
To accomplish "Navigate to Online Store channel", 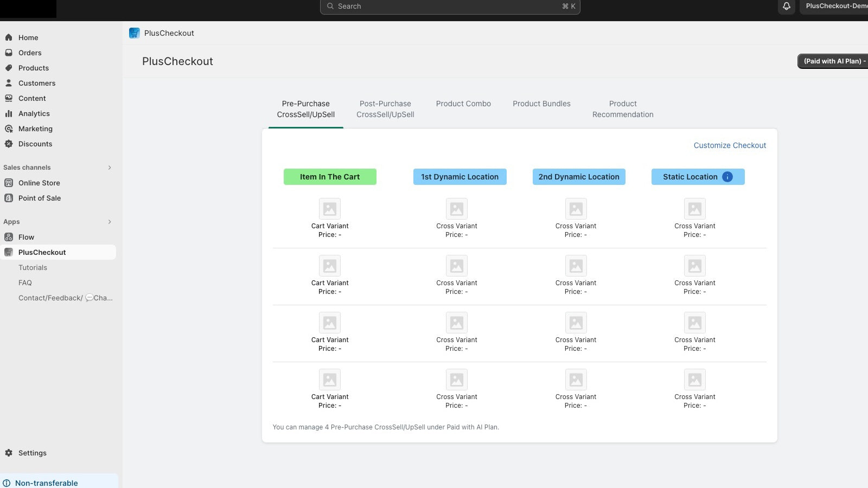I will tap(39, 183).
